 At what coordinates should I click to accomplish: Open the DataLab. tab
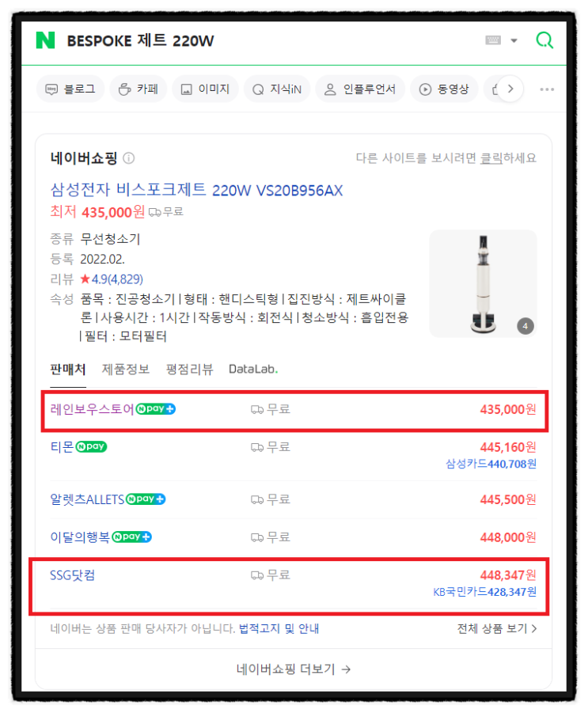point(253,370)
